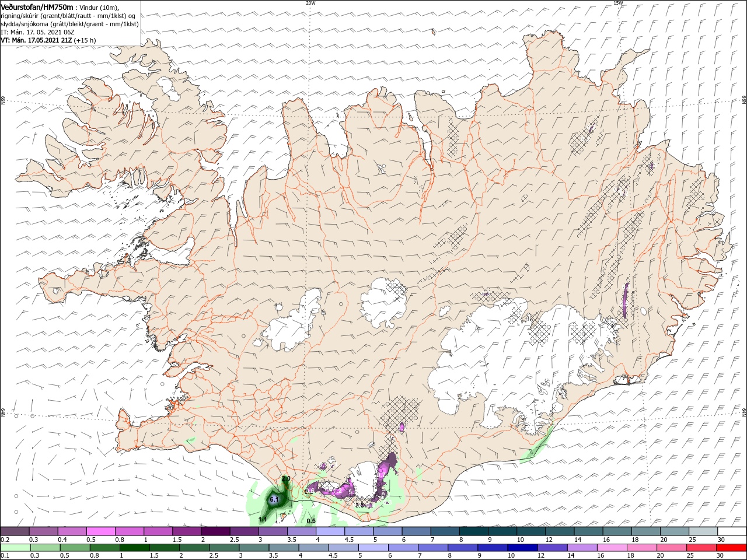Click the white 30 swatch ending the top legend row
Image resolution: width=747 pixels, height=560 pixels.
click(x=732, y=531)
